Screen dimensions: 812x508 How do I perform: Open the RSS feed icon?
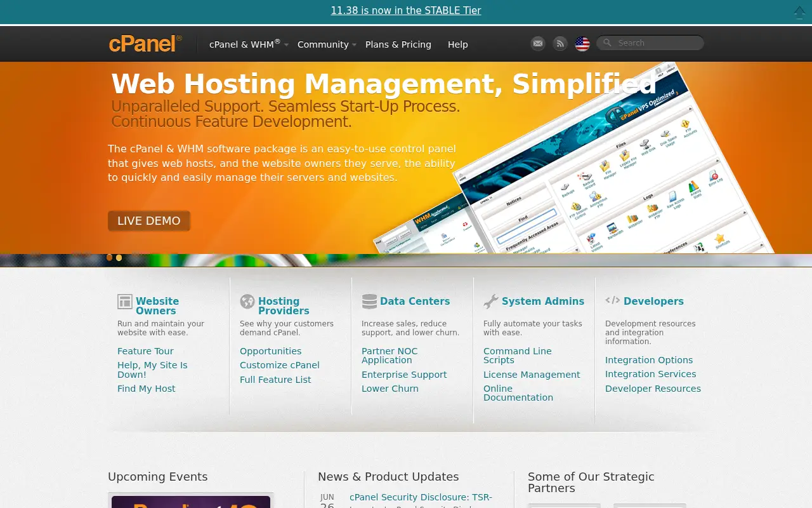(560, 43)
